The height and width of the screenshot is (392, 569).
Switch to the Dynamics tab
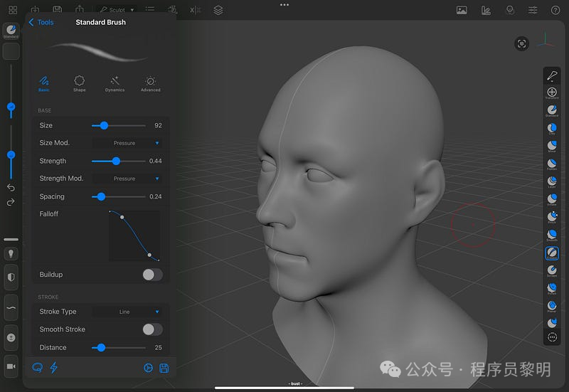point(115,84)
